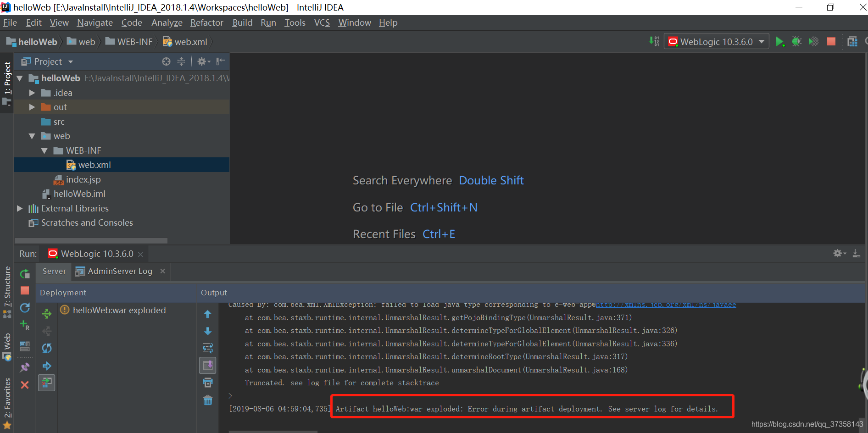Toggle the Favorites tool window stripe

pos(7,403)
